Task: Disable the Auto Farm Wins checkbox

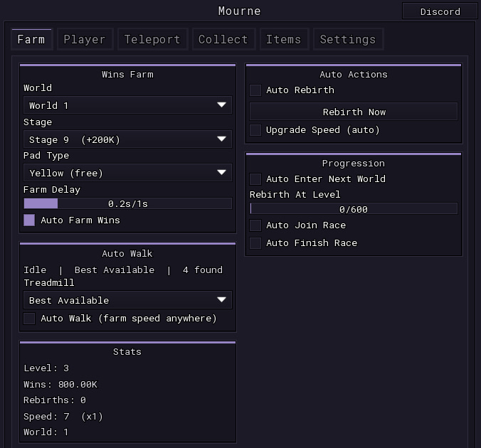Action: click(x=29, y=220)
